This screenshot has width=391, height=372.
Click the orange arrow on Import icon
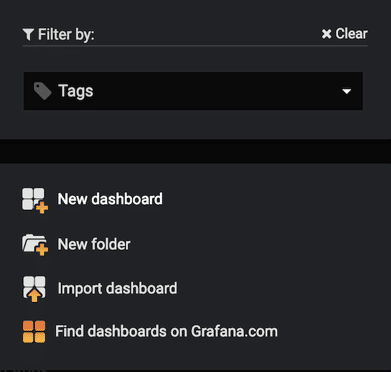click(34, 295)
